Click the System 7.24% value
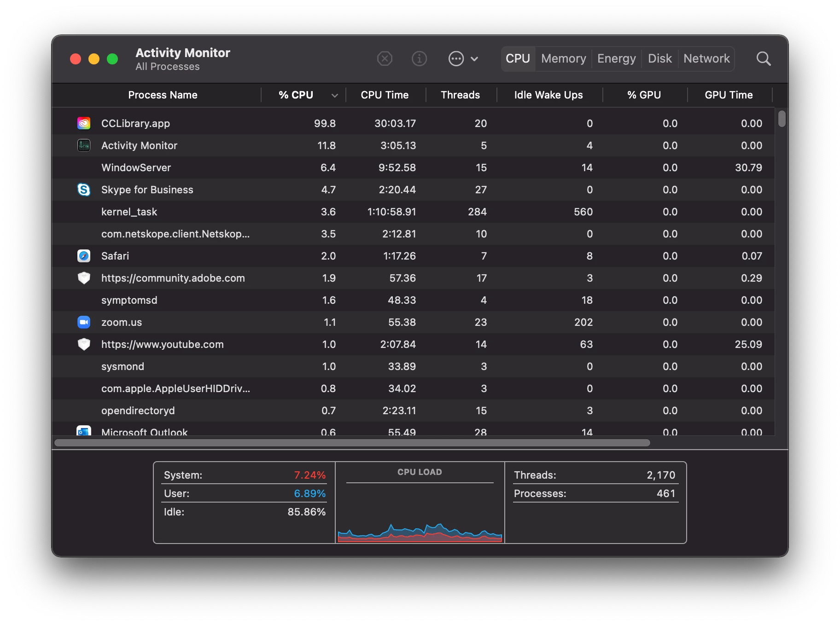Image resolution: width=840 pixels, height=625 pixels. (x=309, y=475)
